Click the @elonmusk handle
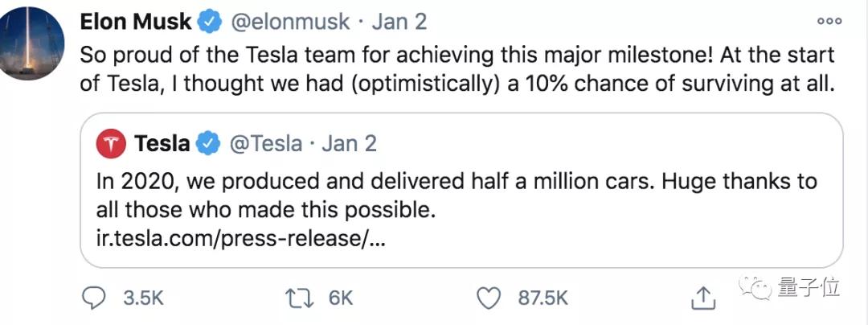Viewport: 868px width, 325px height. 290,22
